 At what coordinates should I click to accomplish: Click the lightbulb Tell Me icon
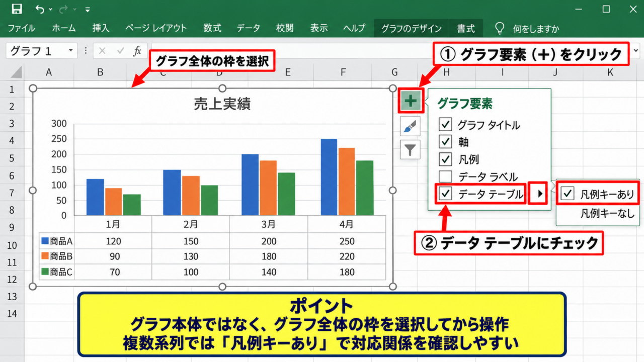tap(499, 28)
